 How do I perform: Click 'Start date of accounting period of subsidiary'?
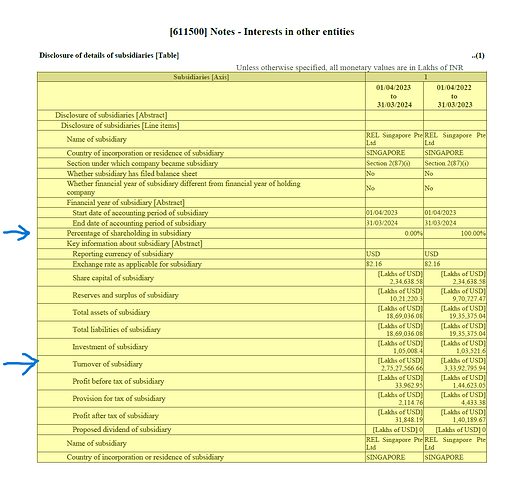pyautogui.click(x=140, y=213)
